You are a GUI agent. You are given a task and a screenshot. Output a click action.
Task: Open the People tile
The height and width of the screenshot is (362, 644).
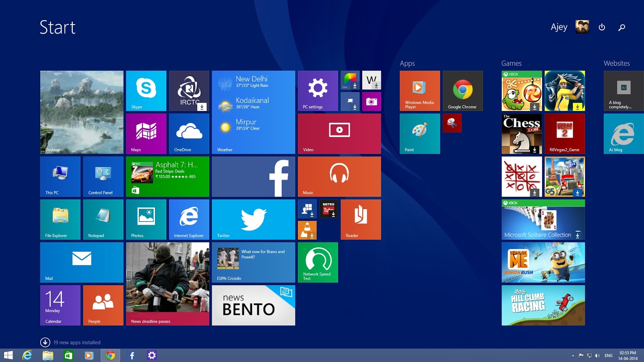click(x=103, y=305)
